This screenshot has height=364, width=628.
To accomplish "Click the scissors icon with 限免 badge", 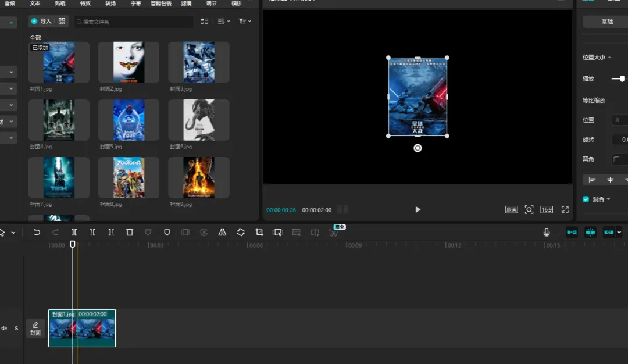I will coord(334,233).
